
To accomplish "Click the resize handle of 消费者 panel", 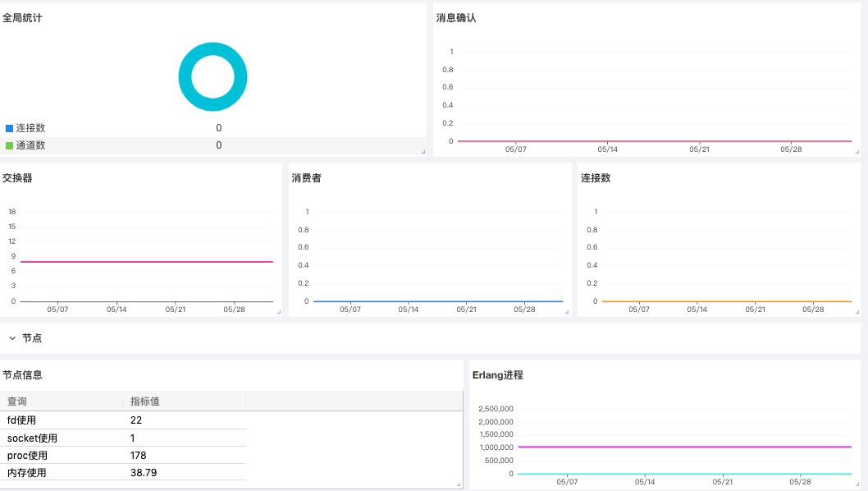I will click(567, 312).
